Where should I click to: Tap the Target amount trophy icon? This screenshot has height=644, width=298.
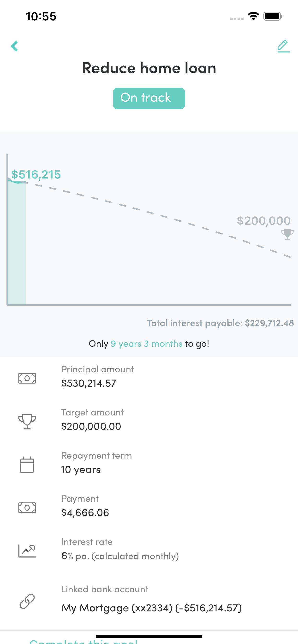pyautogui.click(x=27, y=421)
